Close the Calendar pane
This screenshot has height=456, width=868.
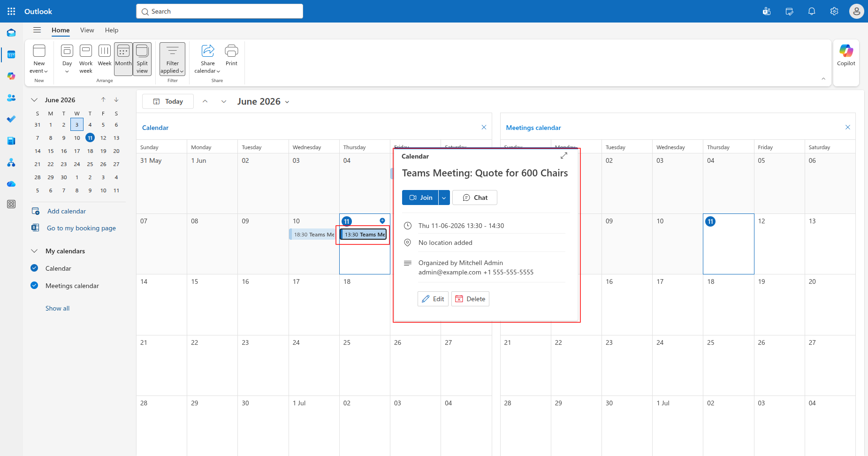point(484,127)
